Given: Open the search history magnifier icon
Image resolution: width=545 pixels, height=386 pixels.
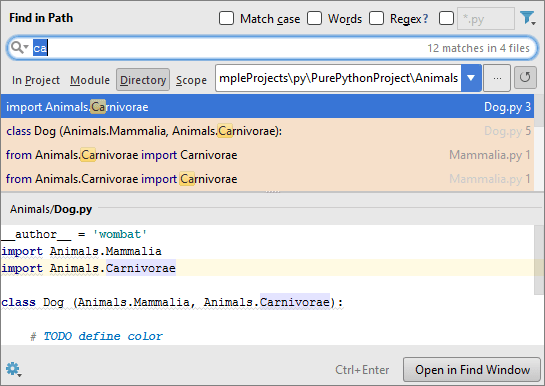Looking at the screenshot, I should click(19, 47).
